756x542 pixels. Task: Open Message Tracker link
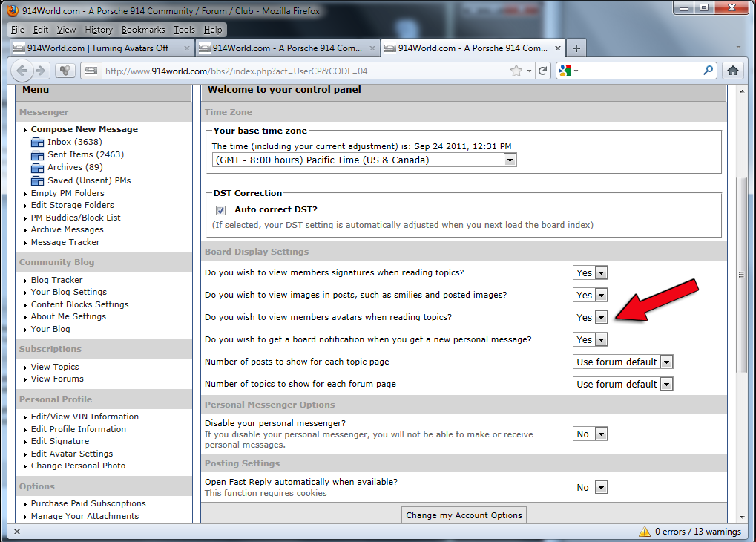65,242
